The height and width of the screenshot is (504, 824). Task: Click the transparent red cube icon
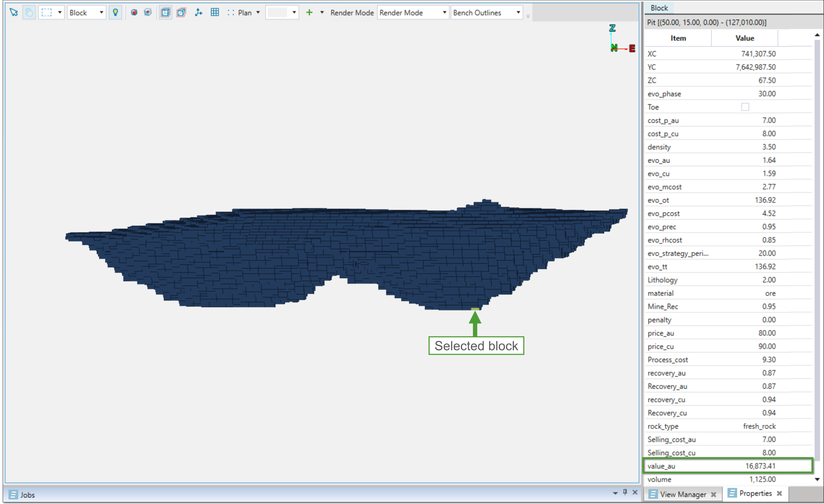click(x=148, y=12)
